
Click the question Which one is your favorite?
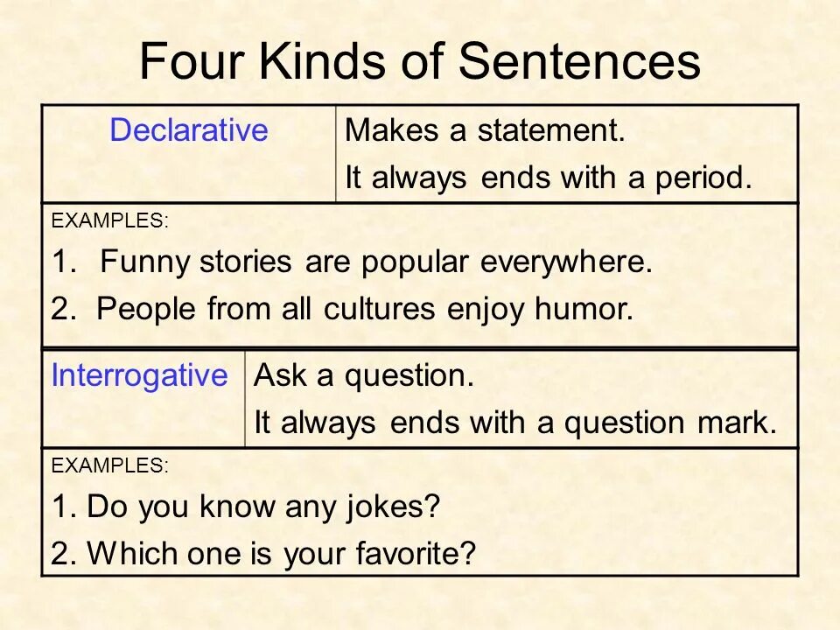(263, 553)
